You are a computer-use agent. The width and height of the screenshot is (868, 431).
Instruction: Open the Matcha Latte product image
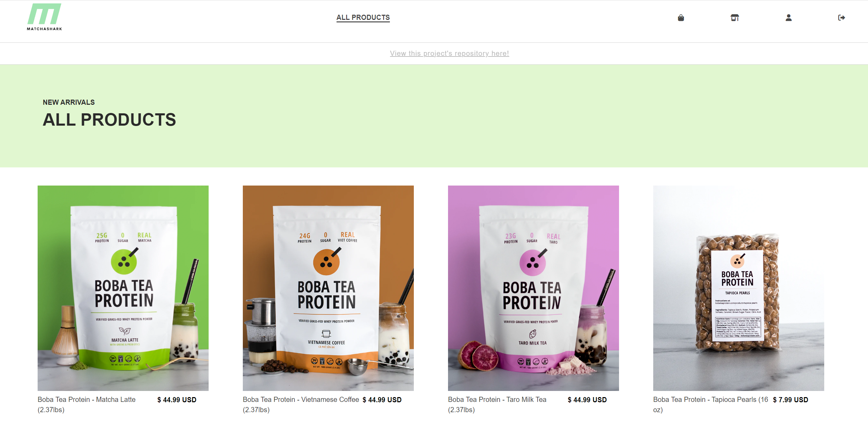point(123,288)
